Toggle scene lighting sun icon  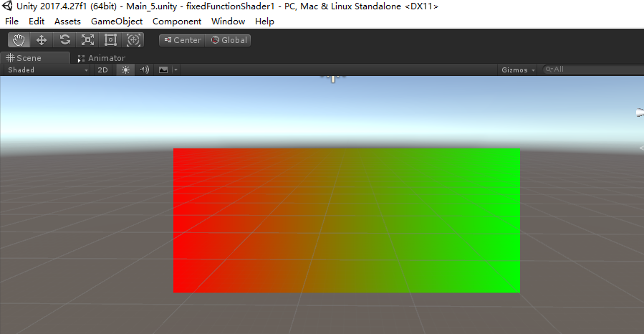(x=125, y=70)
